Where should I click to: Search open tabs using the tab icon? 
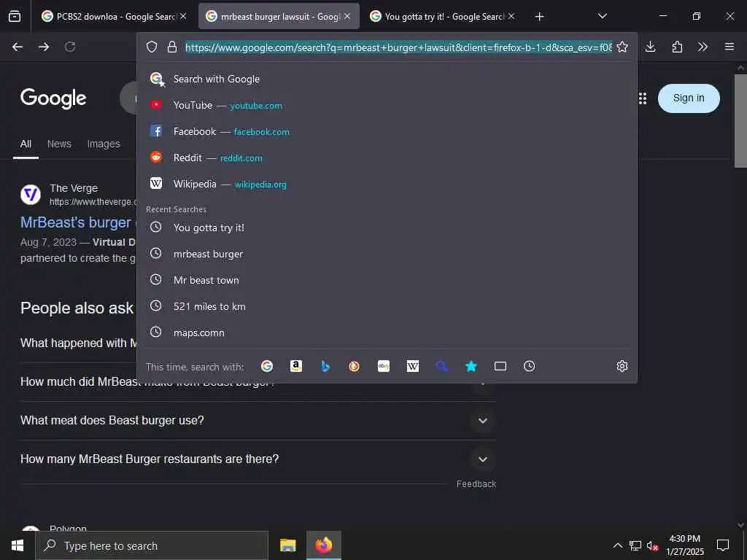coord(500,366)
